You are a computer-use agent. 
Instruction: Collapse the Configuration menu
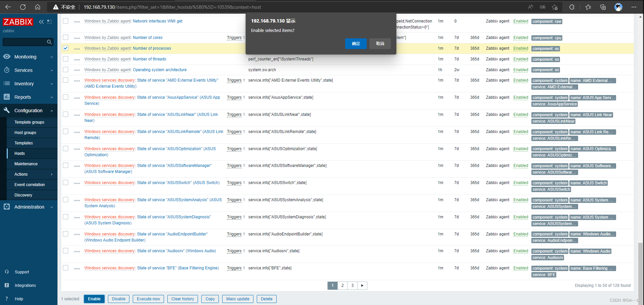[29, 111]
